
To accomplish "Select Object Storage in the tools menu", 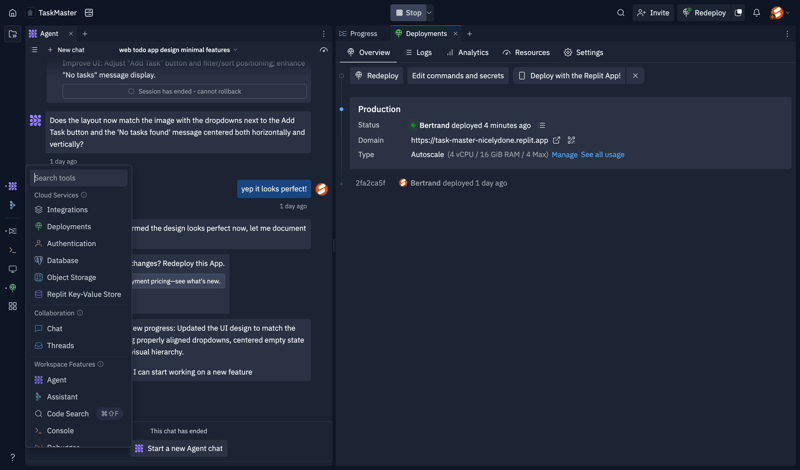I will 79,277.
